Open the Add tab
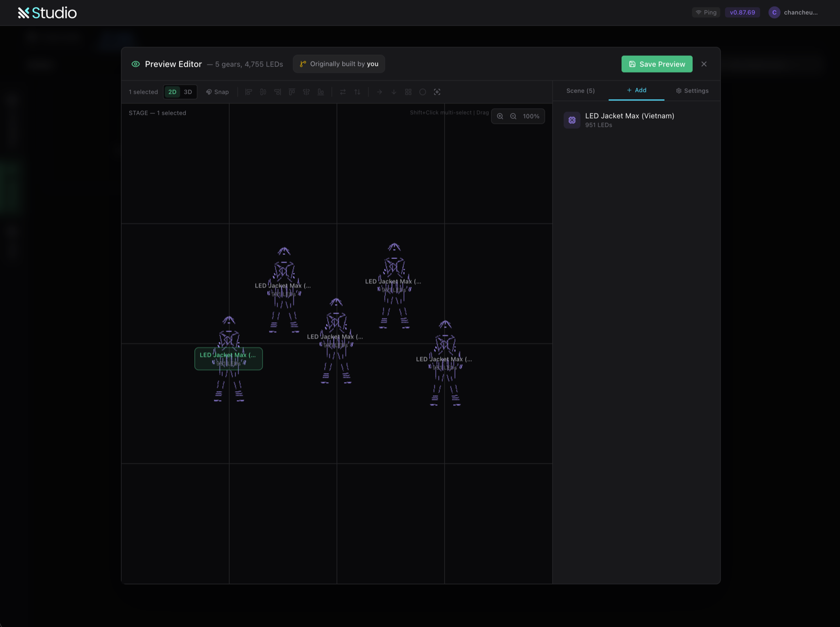 636,90
